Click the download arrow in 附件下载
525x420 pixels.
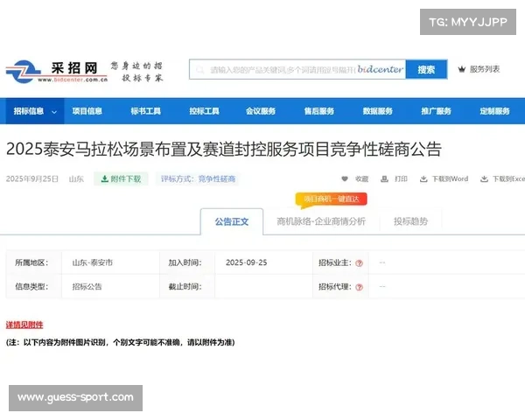point(104,178)
